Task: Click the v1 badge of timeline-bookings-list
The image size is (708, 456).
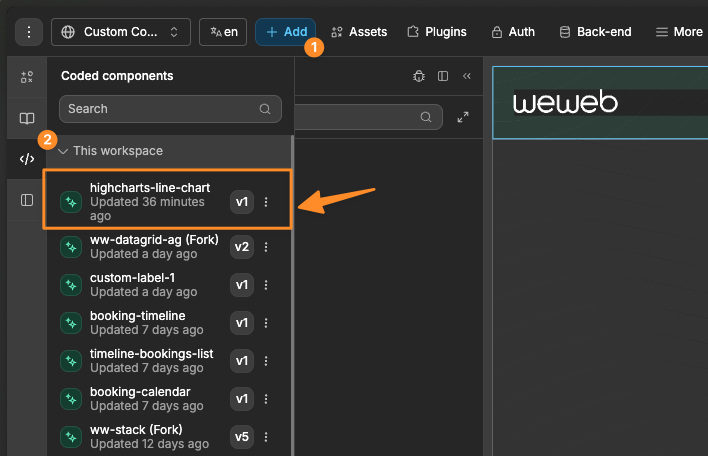Action: [x=242, y=361]
